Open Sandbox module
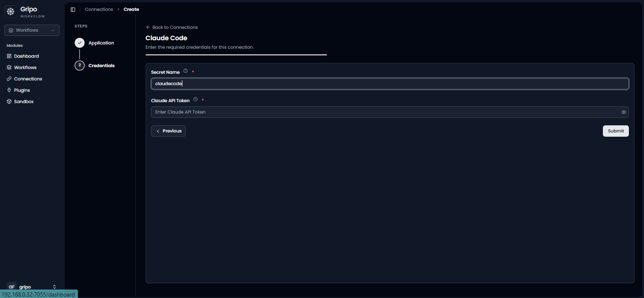The height and width of the screenshot is (298, 644). coord(24,102)
